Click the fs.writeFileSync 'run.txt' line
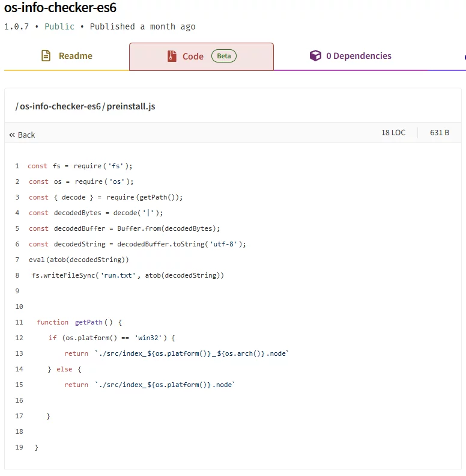 (x=128, y=275)
